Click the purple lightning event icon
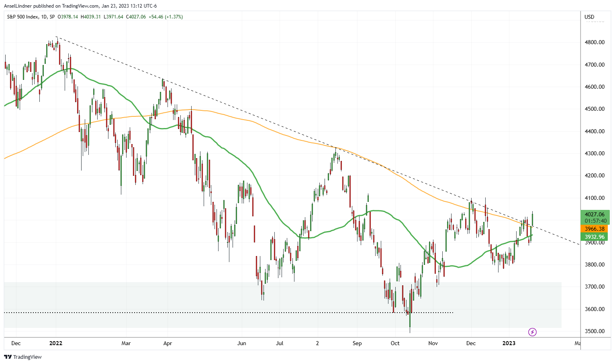 pos(532,332)
